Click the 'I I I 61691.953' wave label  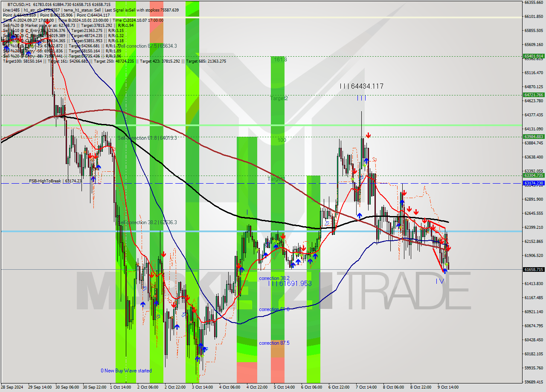coord(290,283)
